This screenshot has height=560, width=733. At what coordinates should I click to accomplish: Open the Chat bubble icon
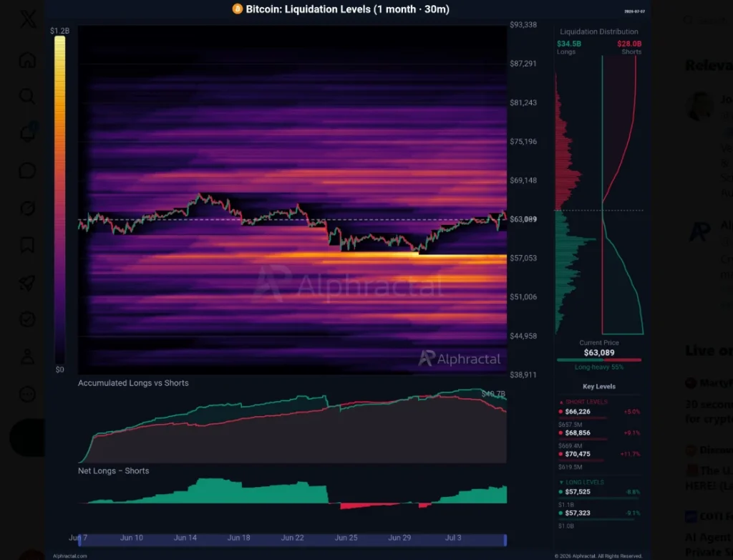28,170
